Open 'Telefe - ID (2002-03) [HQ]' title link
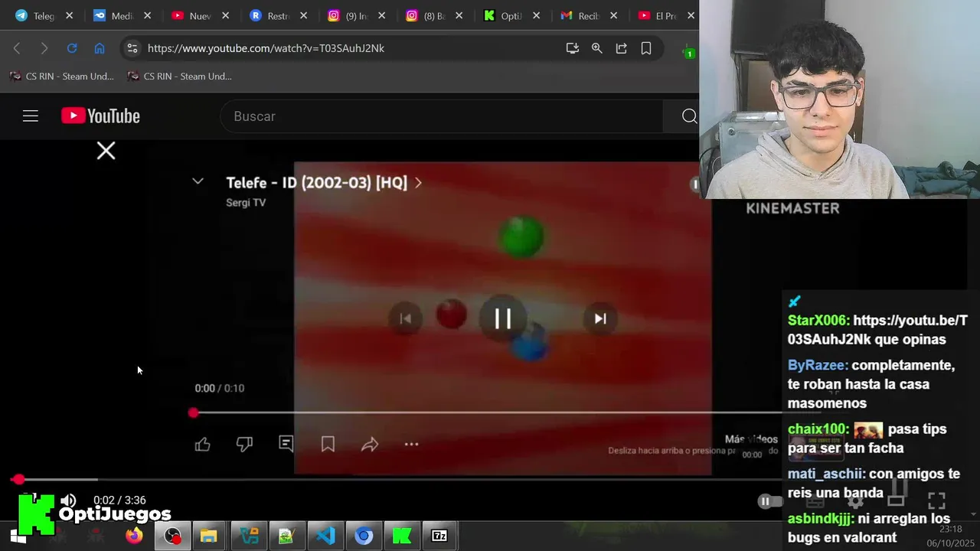The width and height of the screenshot is (980, 551). click(x=316, y=183)
